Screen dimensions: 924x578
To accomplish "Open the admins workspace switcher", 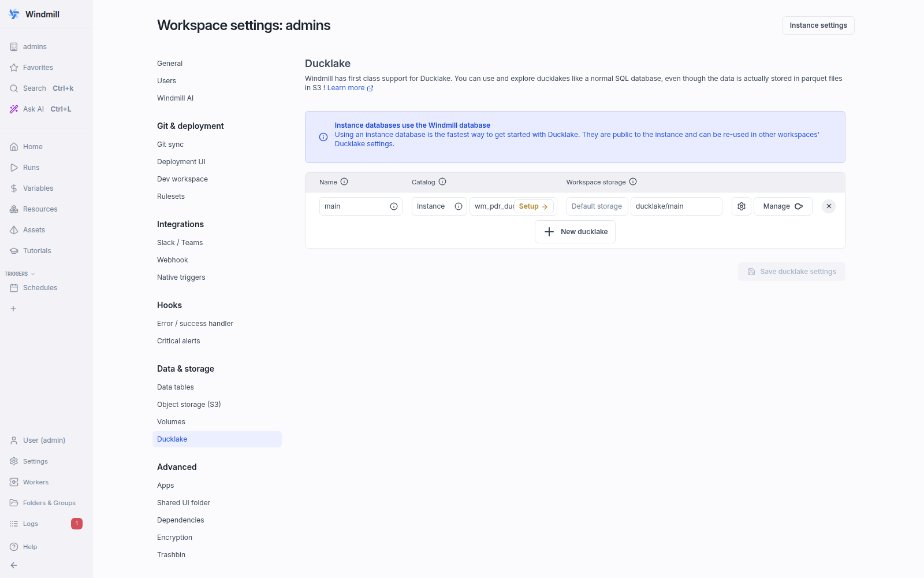I will pyautogui.click(x=46, y=47).
